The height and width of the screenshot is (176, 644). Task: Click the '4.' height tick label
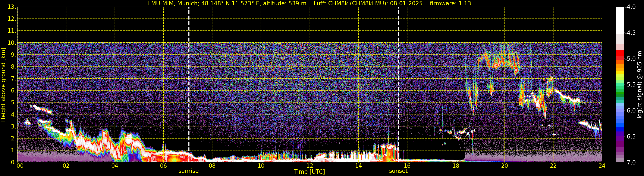point(13,115)
